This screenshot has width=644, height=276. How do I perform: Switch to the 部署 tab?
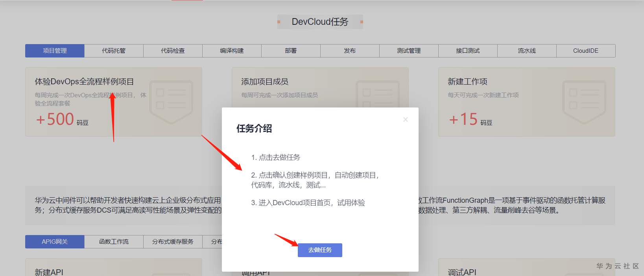point(291,51)
